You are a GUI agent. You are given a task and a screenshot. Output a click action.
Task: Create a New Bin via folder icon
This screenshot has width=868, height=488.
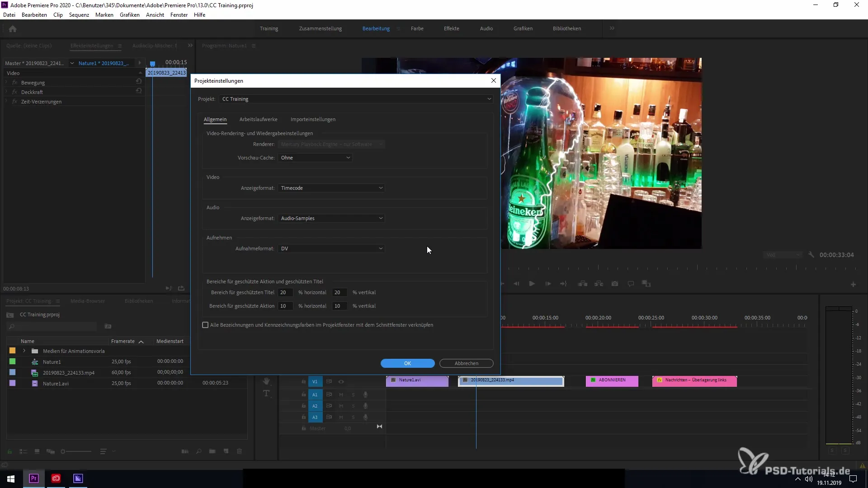point(212,451)
